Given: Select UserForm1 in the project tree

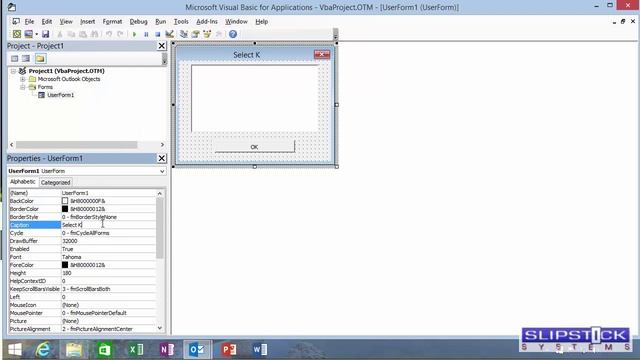Looking at the screenshot, I should tap(60, 95).
